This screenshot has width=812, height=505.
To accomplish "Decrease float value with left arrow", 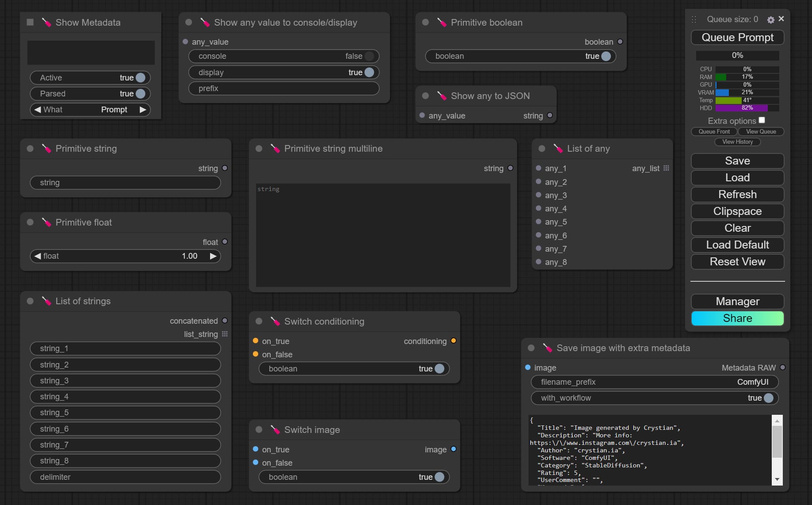I will tap(38, 256).
